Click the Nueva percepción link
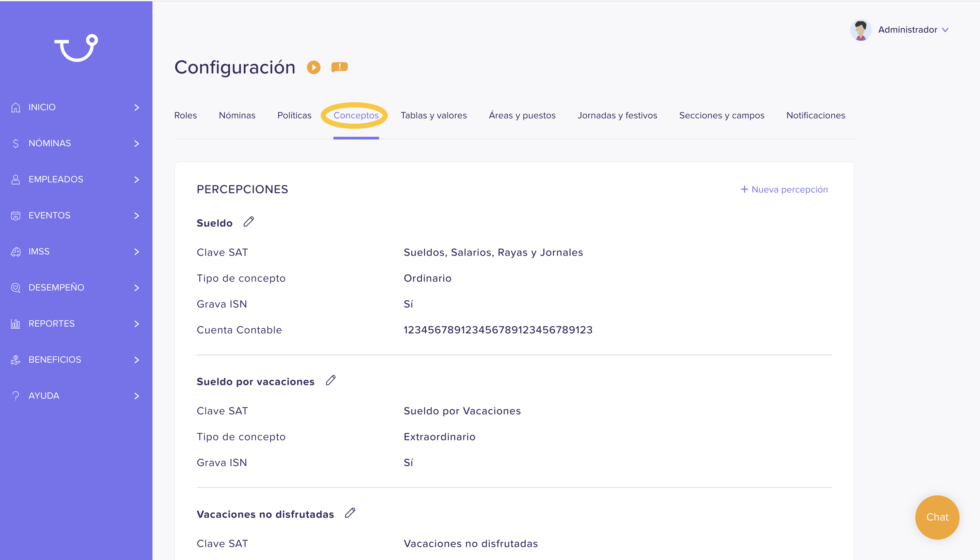 pyautogui.click(x=784, y=190)
